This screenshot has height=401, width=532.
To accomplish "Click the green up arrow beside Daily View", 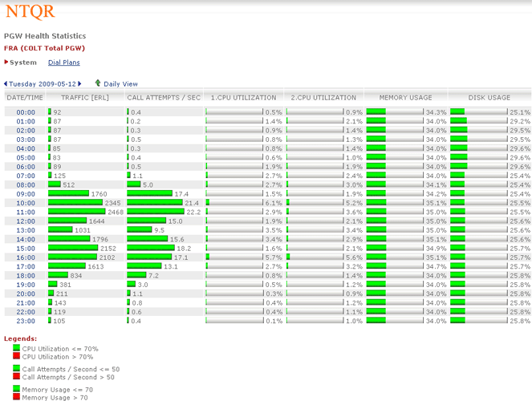I will point(97,83).
